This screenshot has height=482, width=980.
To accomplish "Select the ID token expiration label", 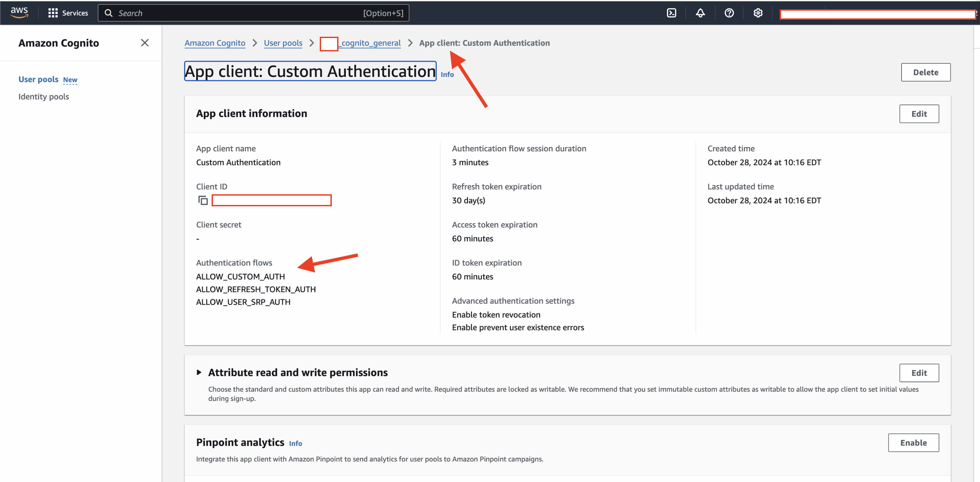I will 487,263.
